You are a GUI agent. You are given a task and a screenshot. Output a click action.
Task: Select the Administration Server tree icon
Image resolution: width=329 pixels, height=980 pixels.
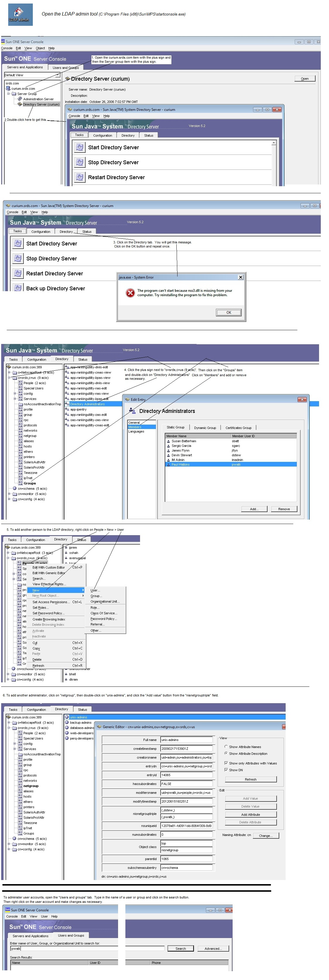point(20,99)
